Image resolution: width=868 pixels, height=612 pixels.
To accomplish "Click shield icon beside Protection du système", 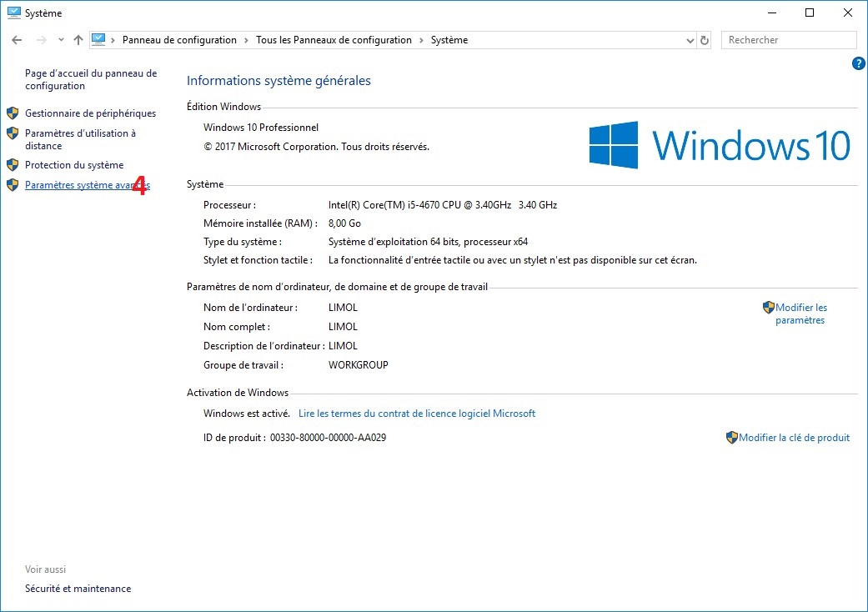I will (13, 165).
